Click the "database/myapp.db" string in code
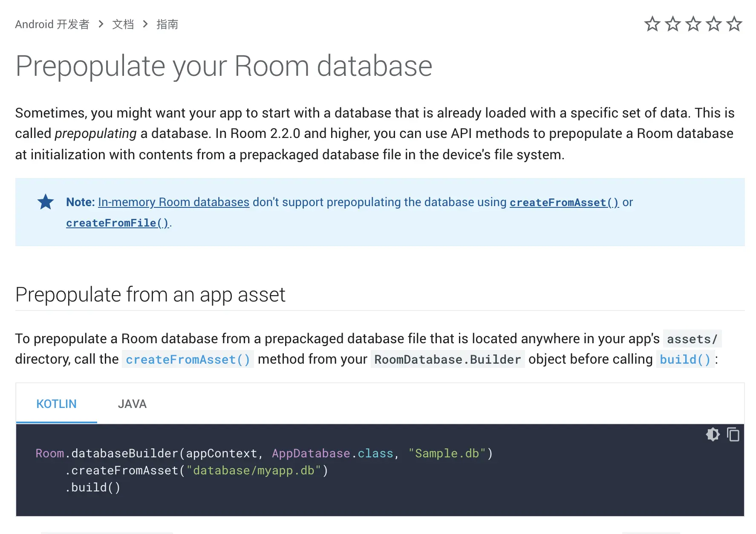This screenshot has width=756, height=534. (x=254, y=471)
